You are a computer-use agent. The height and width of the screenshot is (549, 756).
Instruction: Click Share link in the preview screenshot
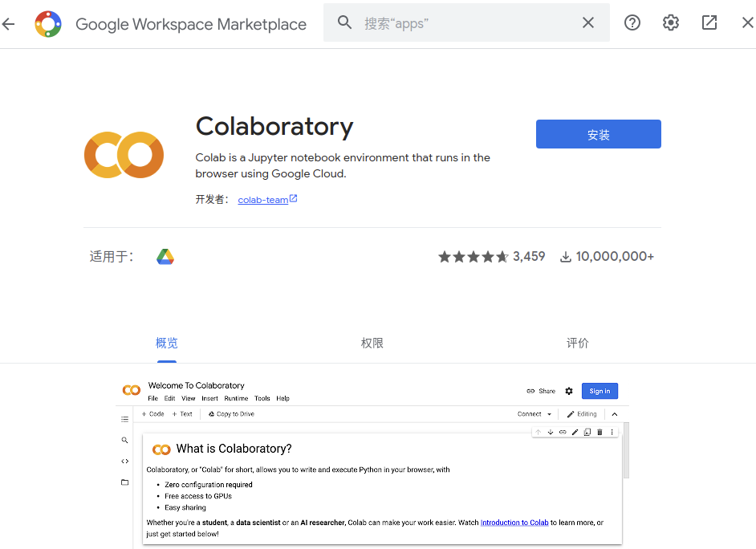(541, 391)
